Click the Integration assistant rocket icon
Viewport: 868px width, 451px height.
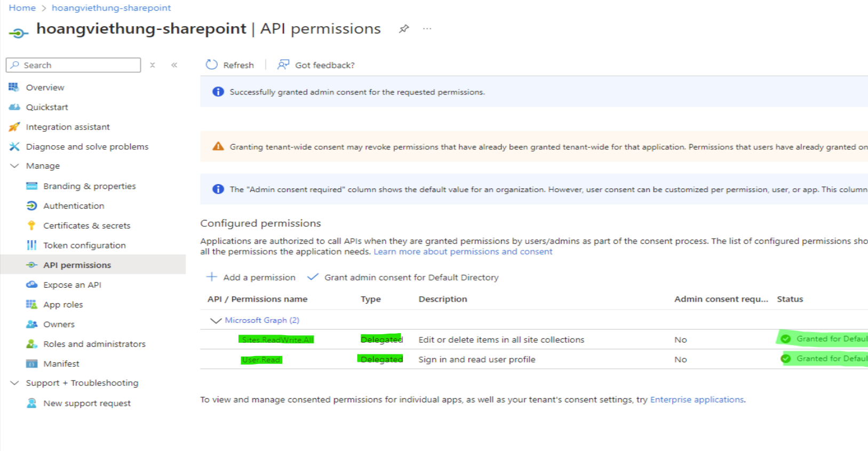(x=14, y=126)
